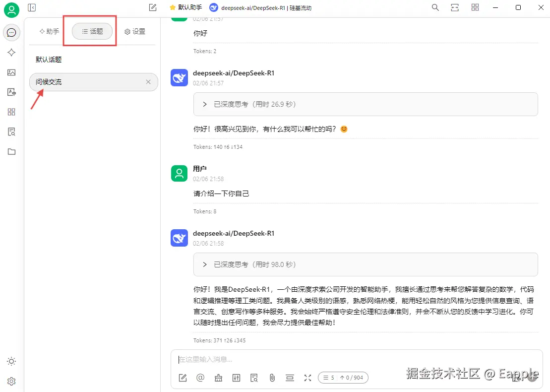550x392 pixels.
Task: Click the token counter showing 0 / 904
Action: pos(343,378)
